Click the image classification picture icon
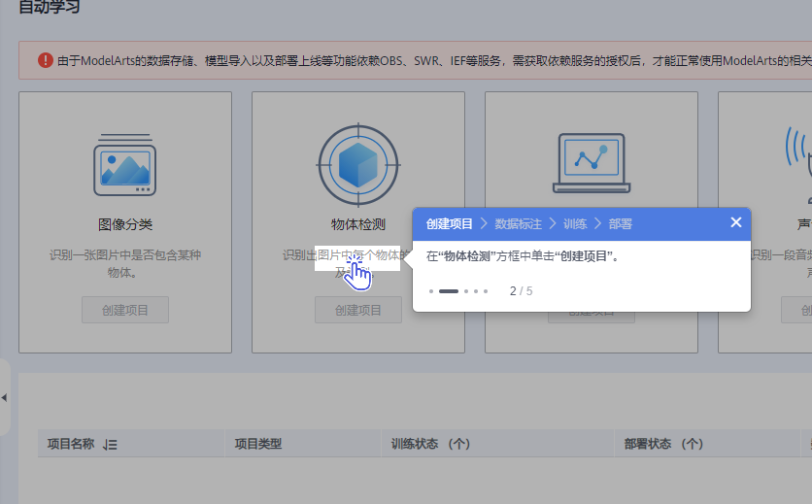 124,165
